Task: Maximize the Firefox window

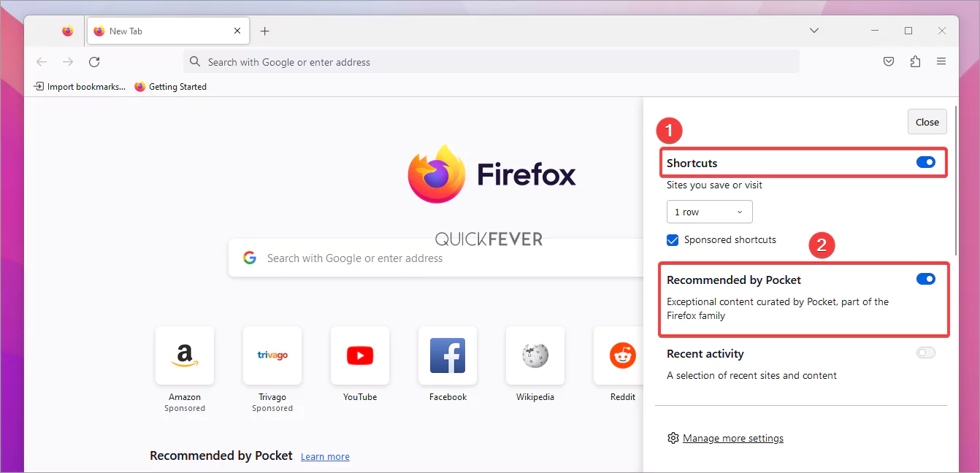Action: 908,31
